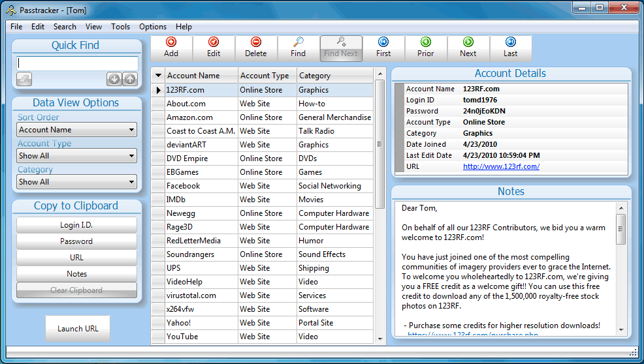The width and height of the screenshot is (644, 364).
Task: Copy Password to clipboard
Action: pos(76,241)
